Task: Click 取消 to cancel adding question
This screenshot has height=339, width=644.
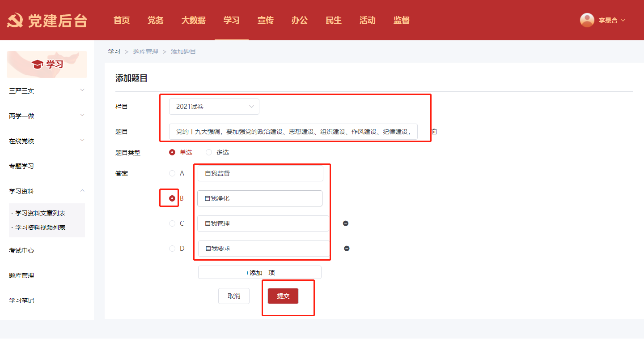Action: point(234,296)
